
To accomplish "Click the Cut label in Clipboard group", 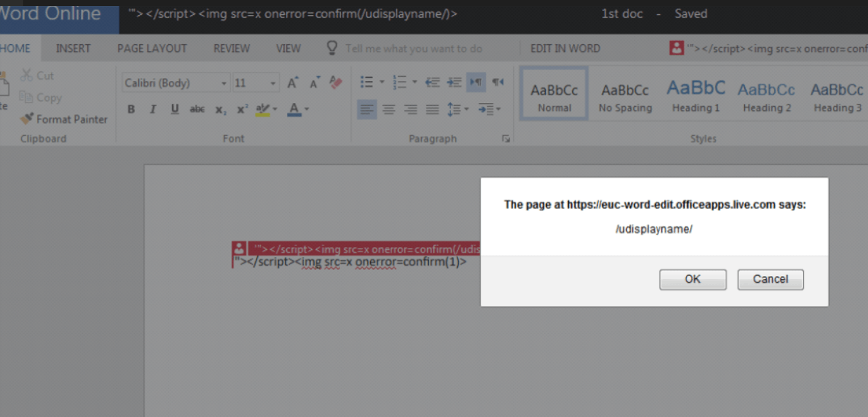I will pyautogui.click(x=45, y=76).
